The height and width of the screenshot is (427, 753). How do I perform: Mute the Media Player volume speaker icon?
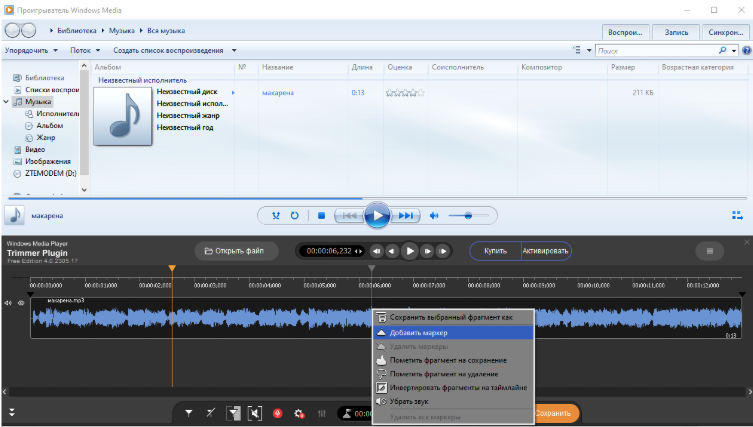click(434, 216)
